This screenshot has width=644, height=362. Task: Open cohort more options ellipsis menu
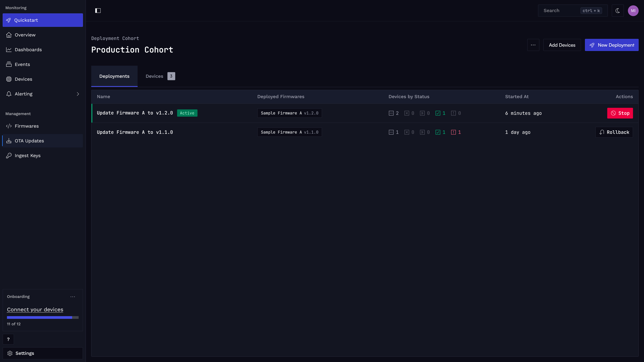[x=533, y=45]
